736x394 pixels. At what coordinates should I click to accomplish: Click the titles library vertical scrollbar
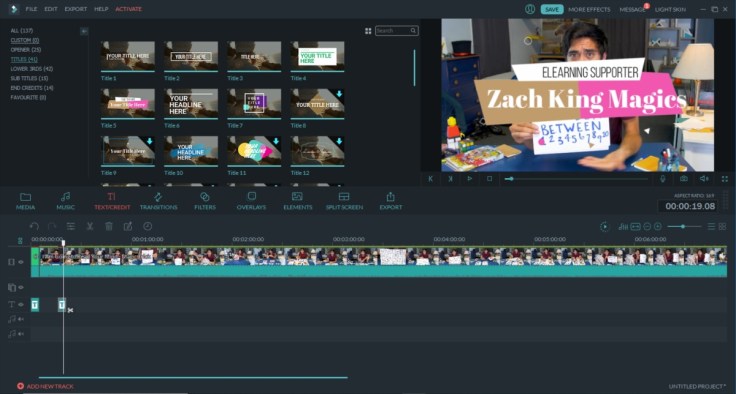414,68
